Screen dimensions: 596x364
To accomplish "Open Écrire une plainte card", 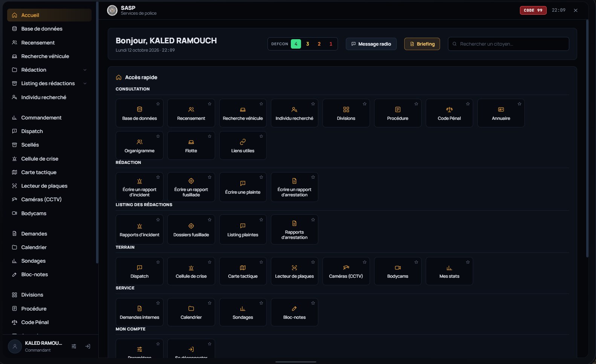I will 243,187.
